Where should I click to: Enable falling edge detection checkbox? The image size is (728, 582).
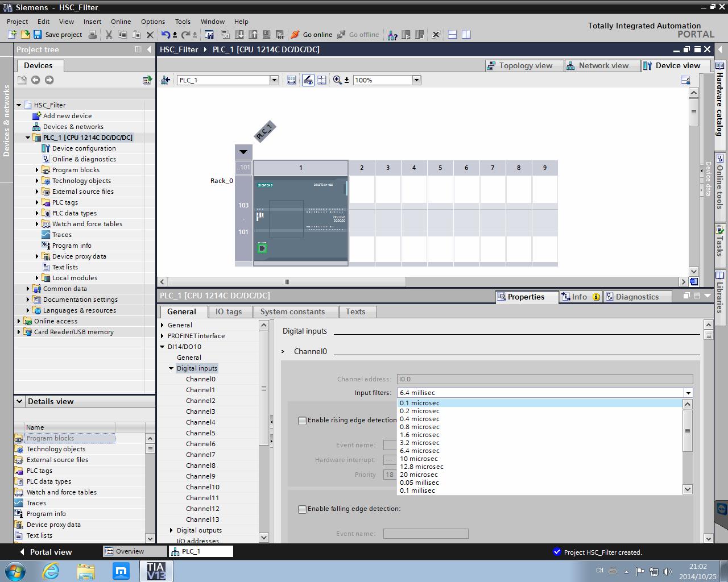[302, 509]
